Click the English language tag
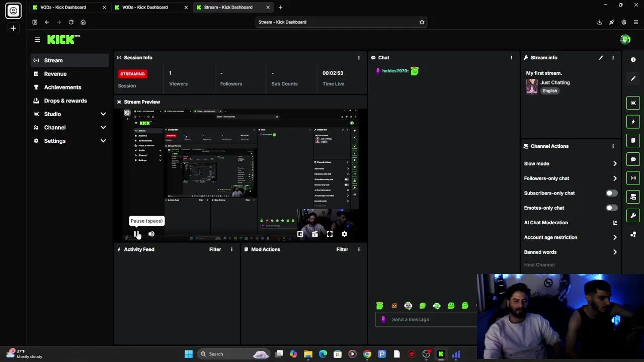Image resolution: width=644 pixels, height=362 pixels. pyautogui.click(x=550, y=91)
